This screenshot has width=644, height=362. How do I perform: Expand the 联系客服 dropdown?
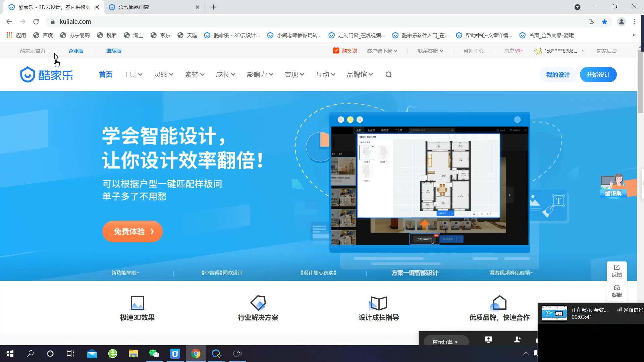[430, 51]
